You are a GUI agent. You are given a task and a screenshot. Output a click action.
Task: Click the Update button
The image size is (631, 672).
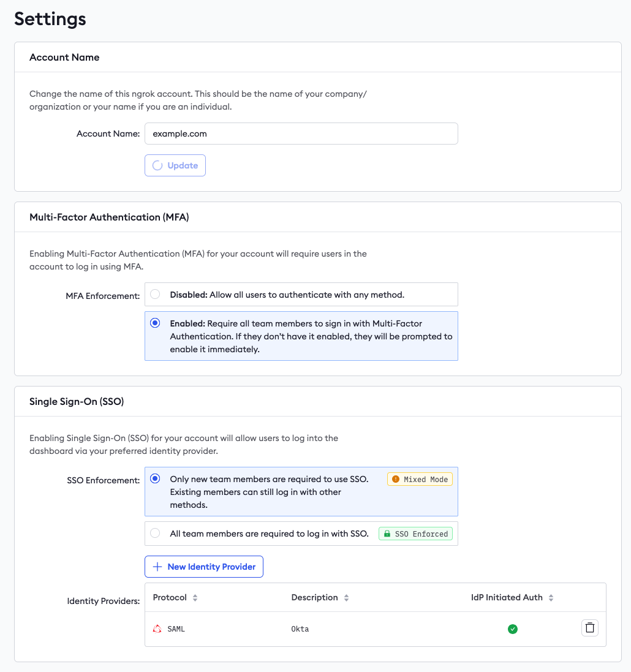(175, 165)
